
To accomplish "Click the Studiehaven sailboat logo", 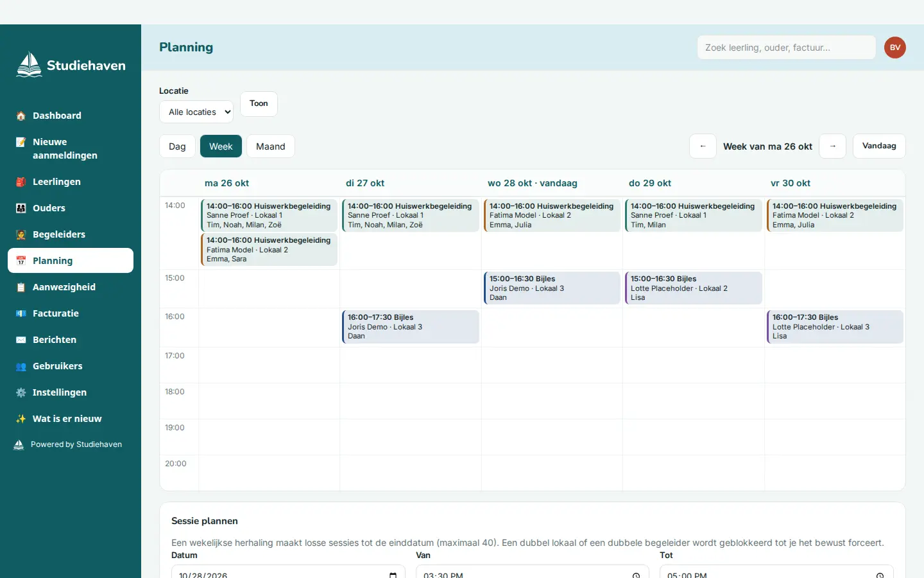I will point(29,65).
